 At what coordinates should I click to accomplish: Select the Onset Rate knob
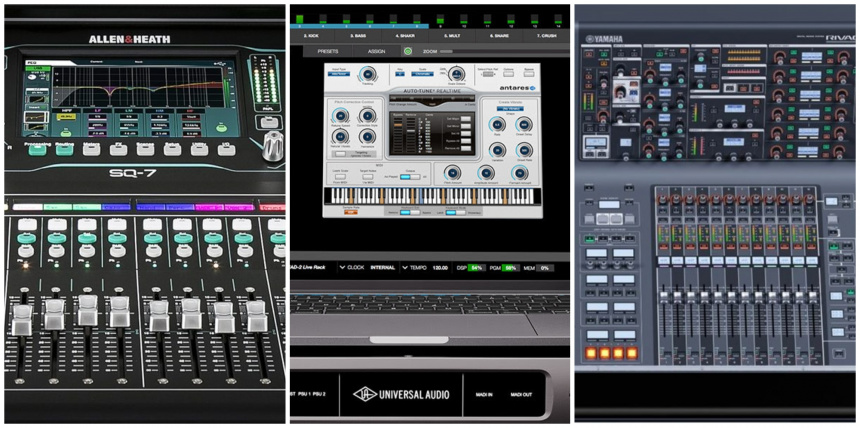[x=524, y=150]
